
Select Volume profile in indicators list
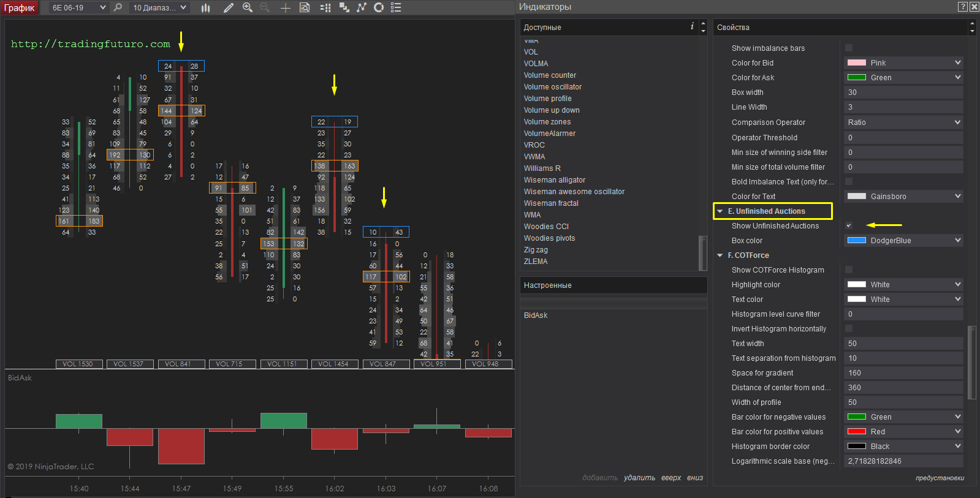547,99
